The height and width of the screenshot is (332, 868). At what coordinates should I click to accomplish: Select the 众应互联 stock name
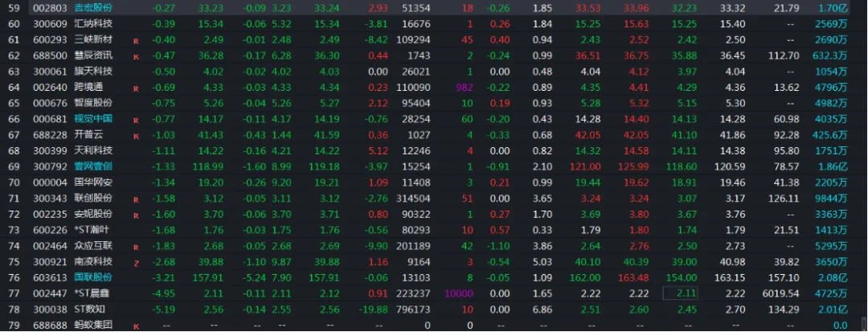click(93, 245)
